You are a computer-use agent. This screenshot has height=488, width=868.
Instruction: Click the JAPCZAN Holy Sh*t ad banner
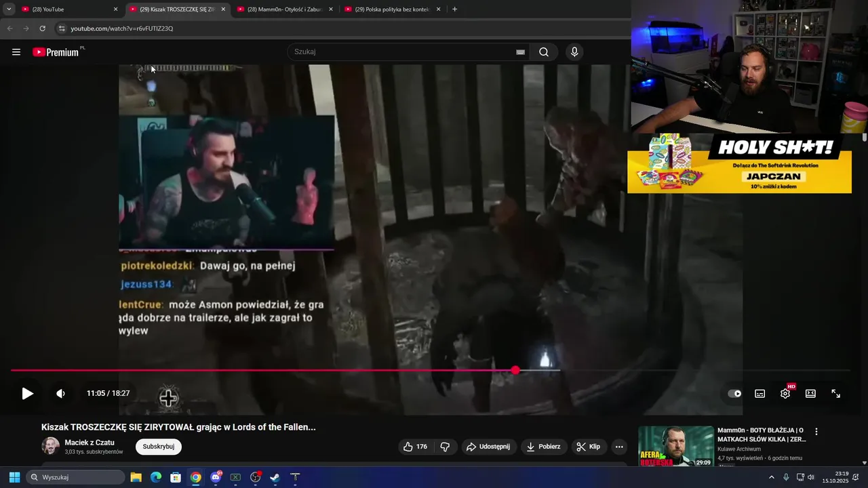[x=739, y=163]
